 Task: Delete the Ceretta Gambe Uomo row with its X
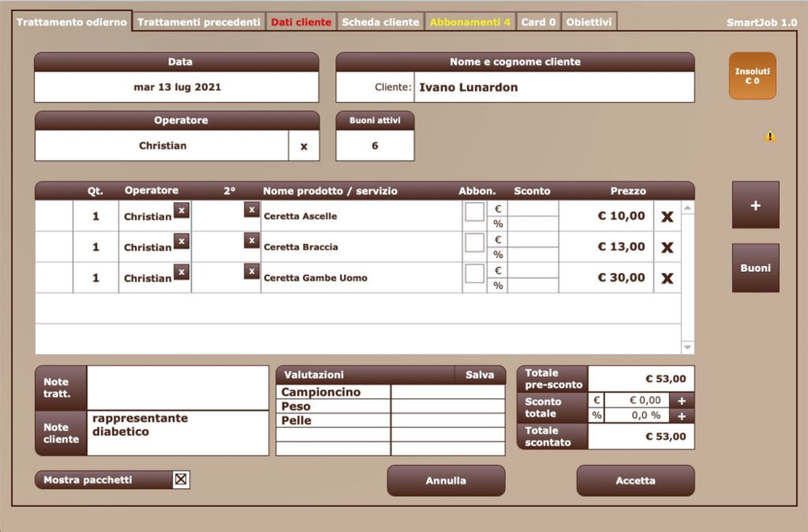[x=667, y=278]
